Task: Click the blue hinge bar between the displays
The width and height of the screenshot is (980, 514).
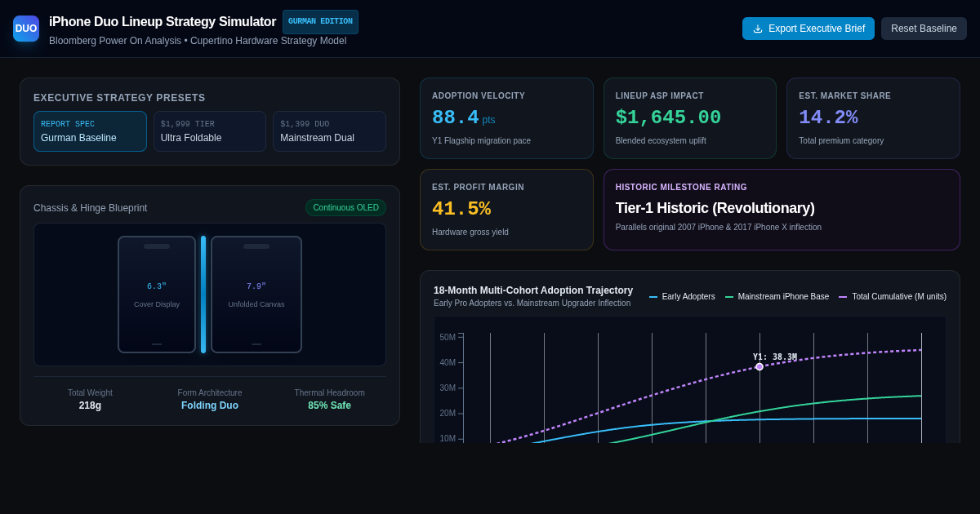Action: tap(203, 295)
